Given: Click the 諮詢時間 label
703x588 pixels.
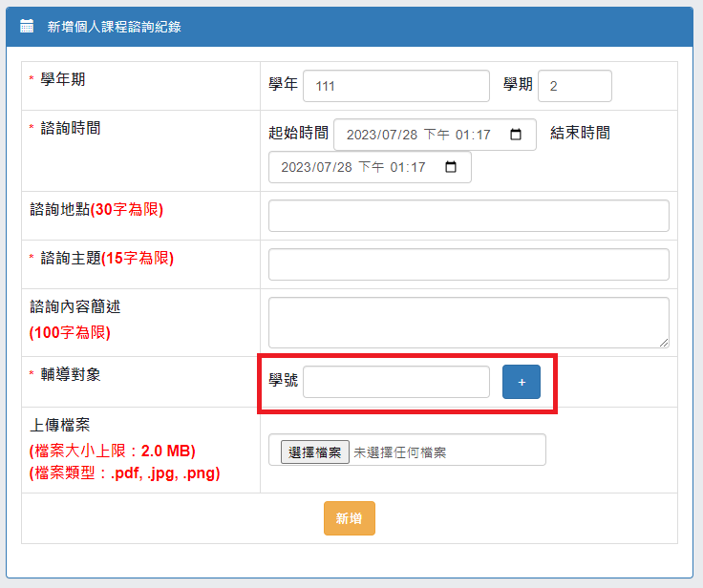Looking at the screenshot, I should [x=71, y=128].
